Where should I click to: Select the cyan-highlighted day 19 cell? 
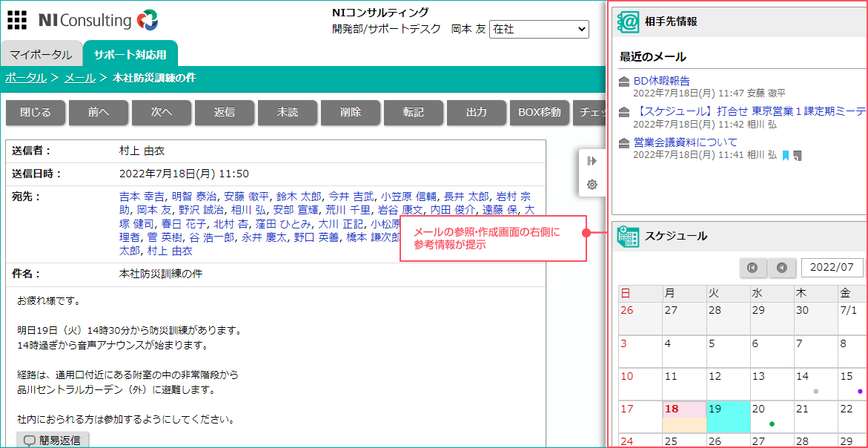coord(728,417)
